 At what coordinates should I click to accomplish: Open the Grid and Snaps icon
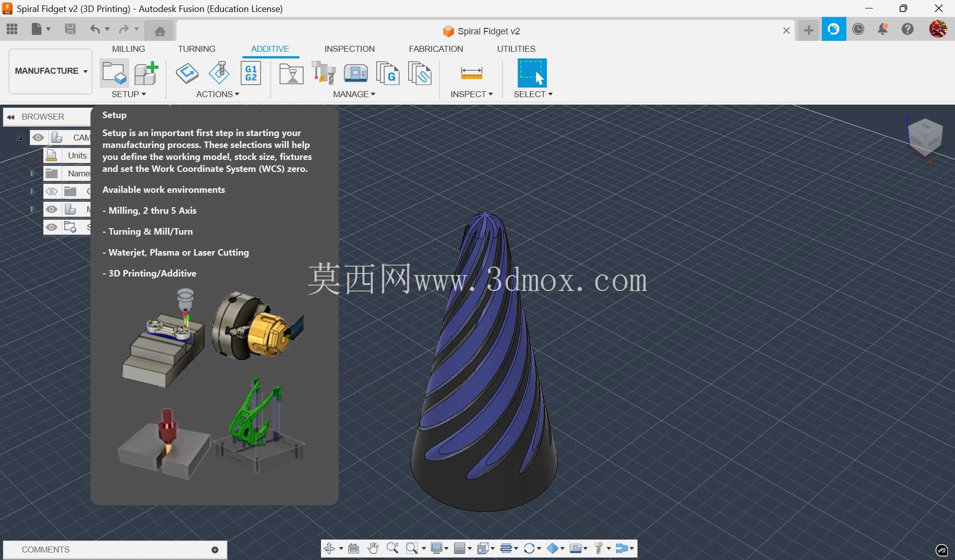tap(460, 549)
